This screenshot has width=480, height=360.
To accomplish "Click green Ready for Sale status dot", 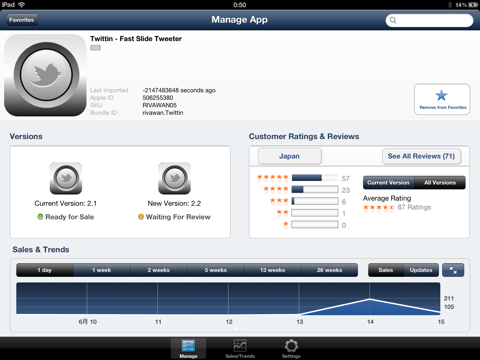I will 40,217.
